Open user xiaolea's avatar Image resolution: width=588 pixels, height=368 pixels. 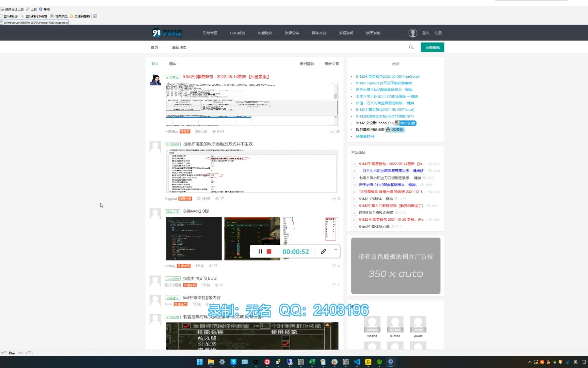372,324
